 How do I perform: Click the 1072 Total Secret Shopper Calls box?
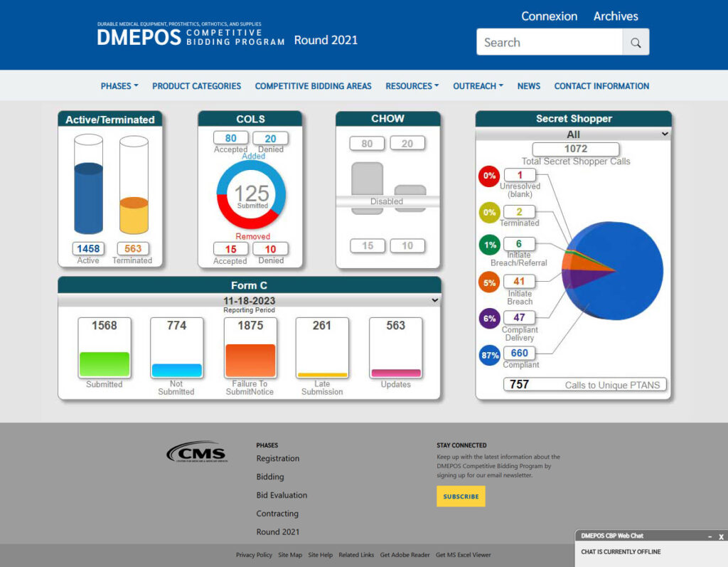(576, 149)
